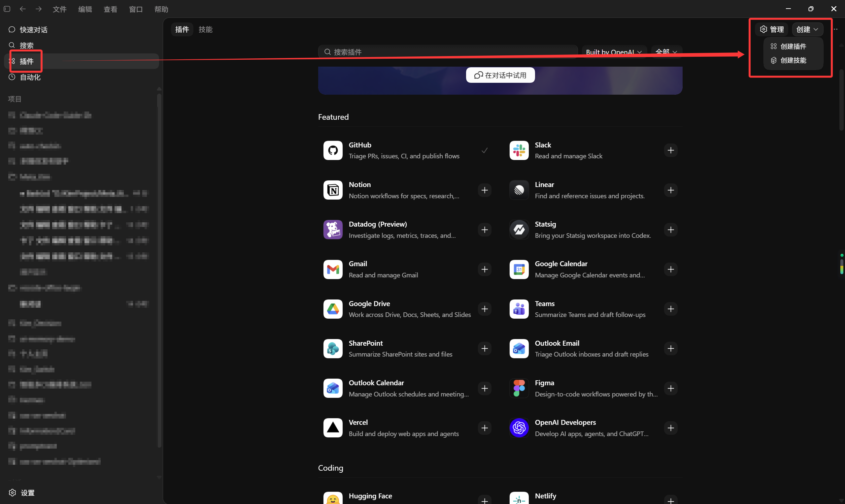Click the Google Calendar icon
The width and height of the screenshot is (845, 504).
click(519, 269)
